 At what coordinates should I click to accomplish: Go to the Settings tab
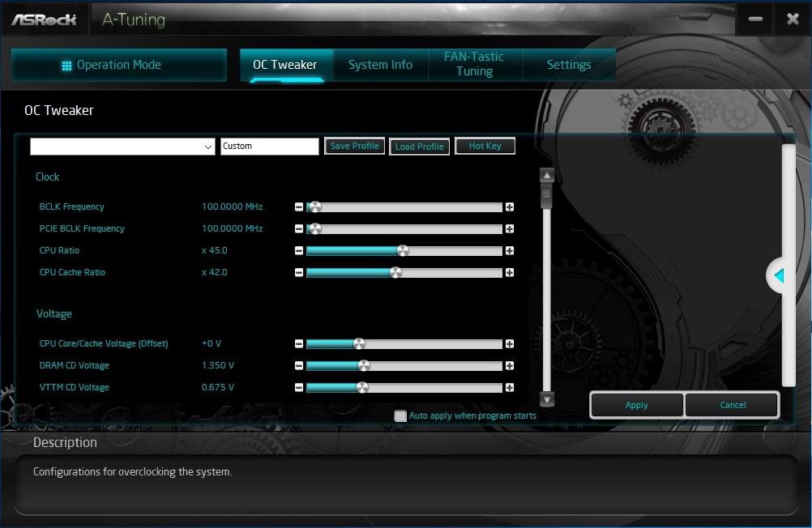(x=569, y=65)
